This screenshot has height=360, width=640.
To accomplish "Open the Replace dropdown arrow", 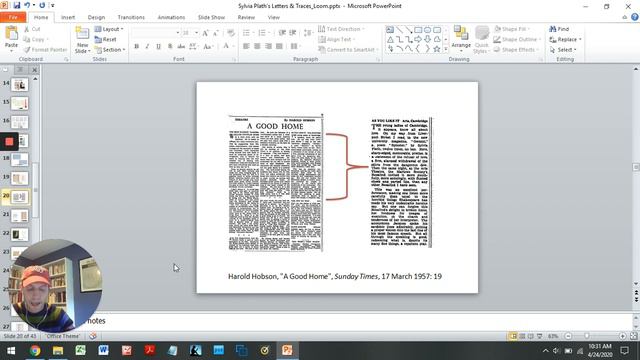I will point(580,39).
